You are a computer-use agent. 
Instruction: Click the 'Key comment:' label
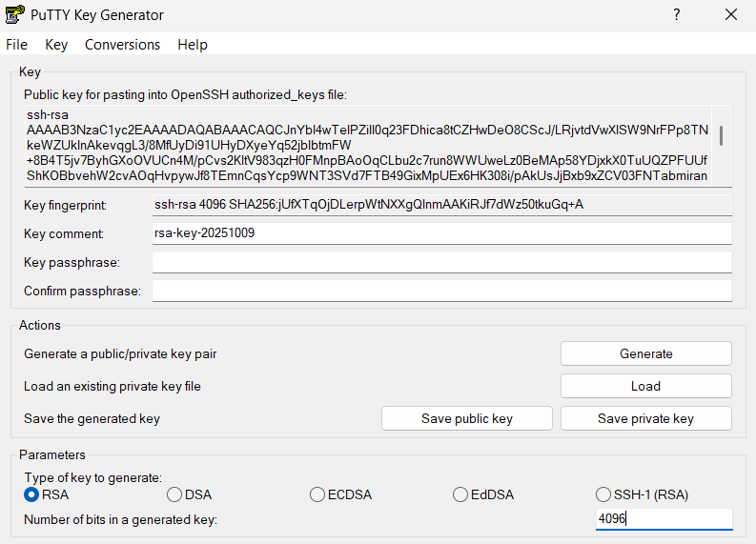pyautogui.click(x=64, y=233)
